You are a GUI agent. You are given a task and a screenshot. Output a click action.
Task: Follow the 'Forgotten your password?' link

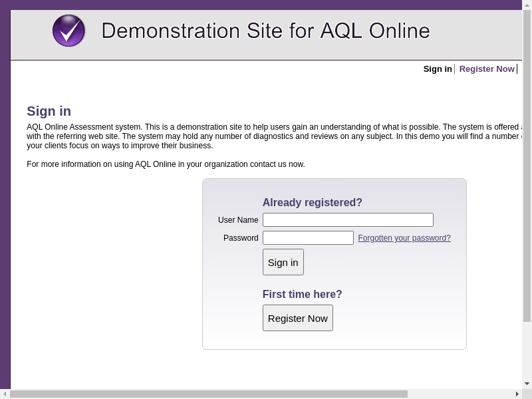click(x=404, y=238)
